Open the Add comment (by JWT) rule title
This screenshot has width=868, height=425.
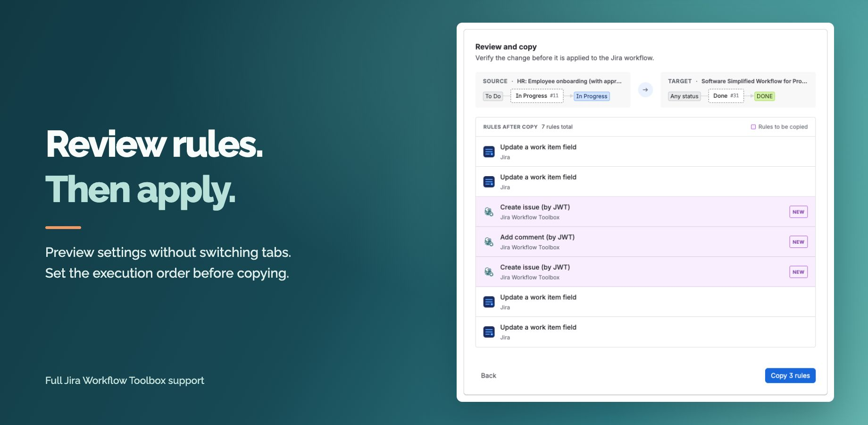[x=537, y=237]
